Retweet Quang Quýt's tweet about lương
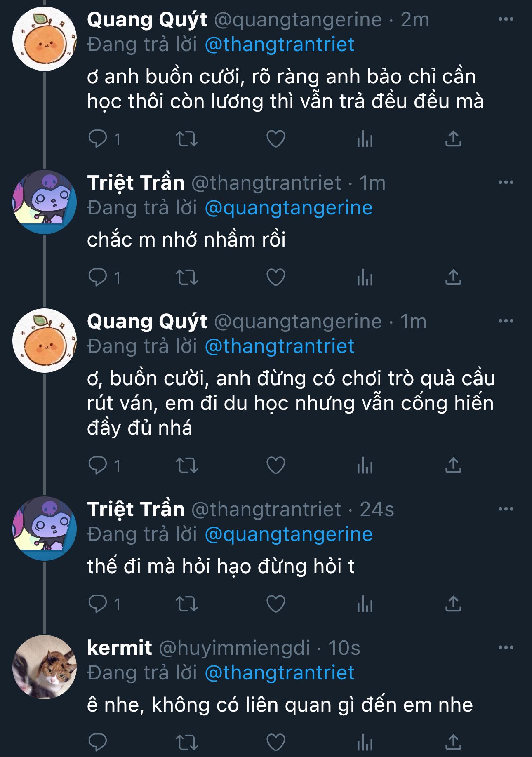This screenshot has height=757, width=532. click(x=187, y=139)
